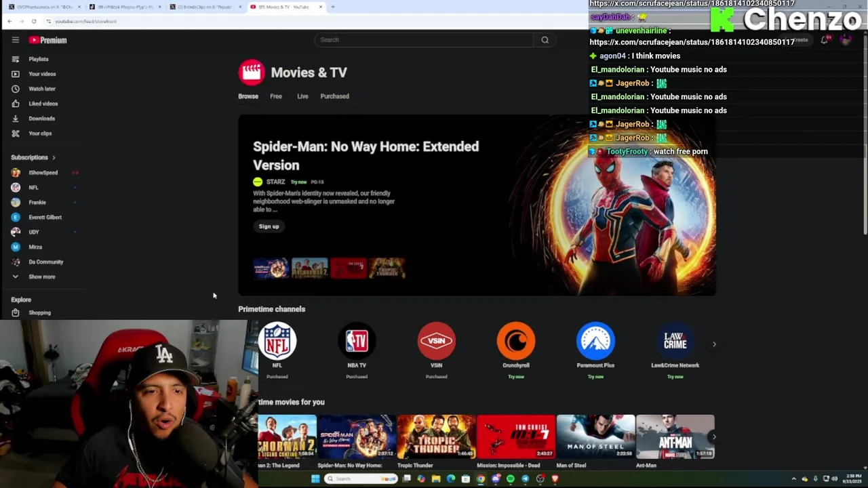This screenshot has width=868, height=488.
Task: Open the hamburger guide menu
Action: (15, 40)
